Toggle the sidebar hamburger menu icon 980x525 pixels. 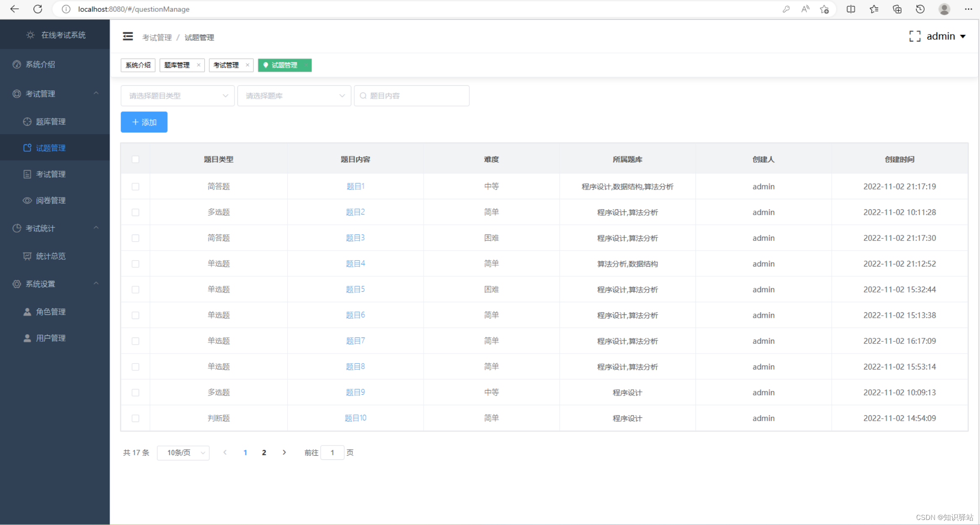pyautogui.click(x=128, y=37)
